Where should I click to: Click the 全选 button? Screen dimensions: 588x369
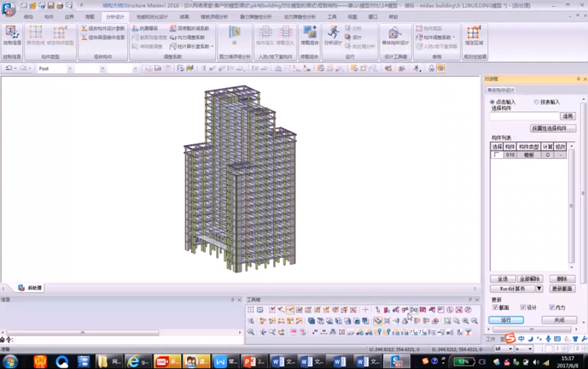point(503,279)
